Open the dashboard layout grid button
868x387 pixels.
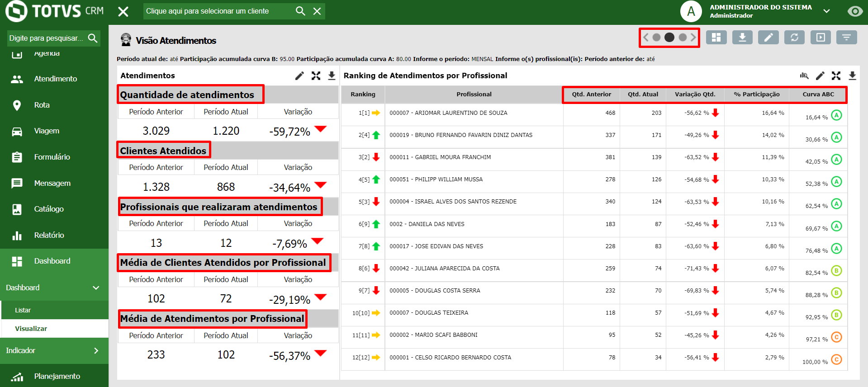[x=716, y=38]
